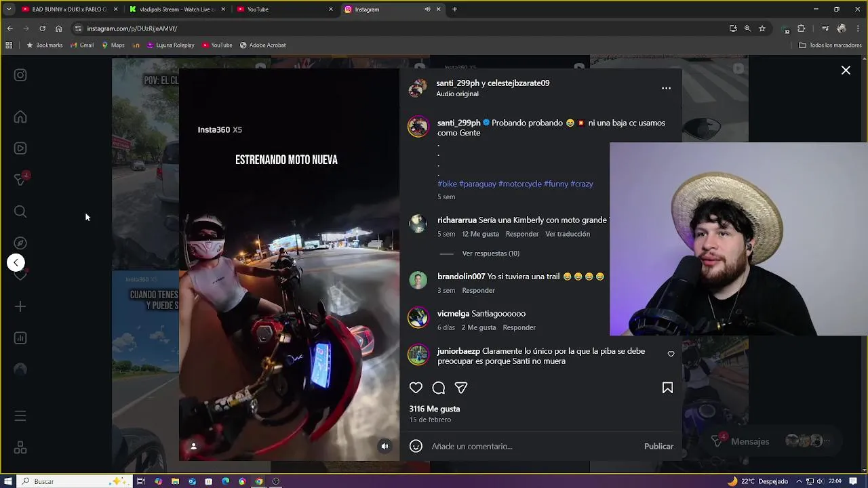
Task: Share the post with the paper-plane icon
Action: coord(461,388)
